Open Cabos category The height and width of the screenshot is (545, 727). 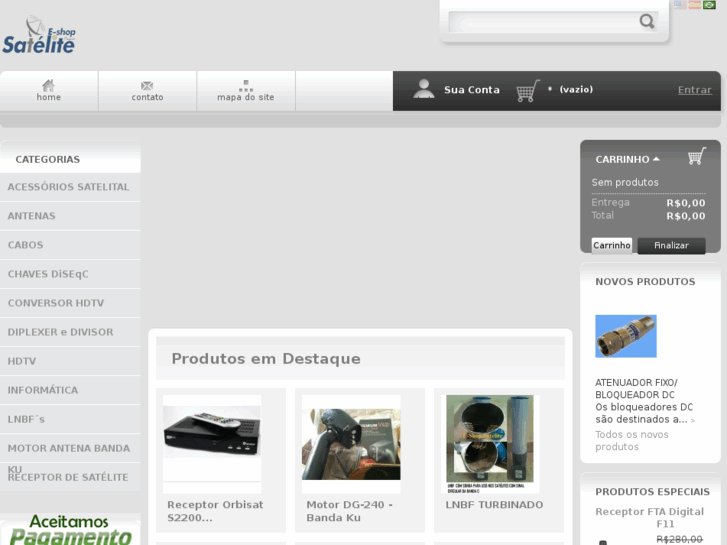tap(70, 245)
